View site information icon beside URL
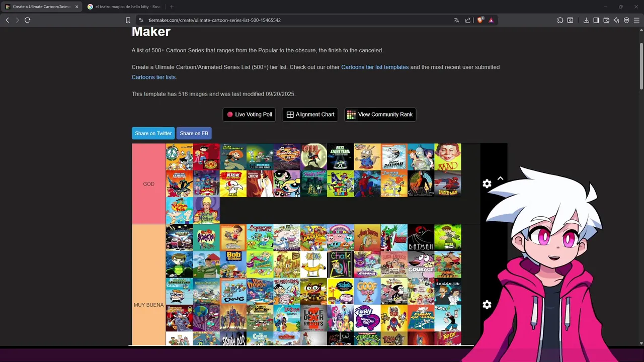This screenshot has width=644, height=362. (x=141, y=20)
